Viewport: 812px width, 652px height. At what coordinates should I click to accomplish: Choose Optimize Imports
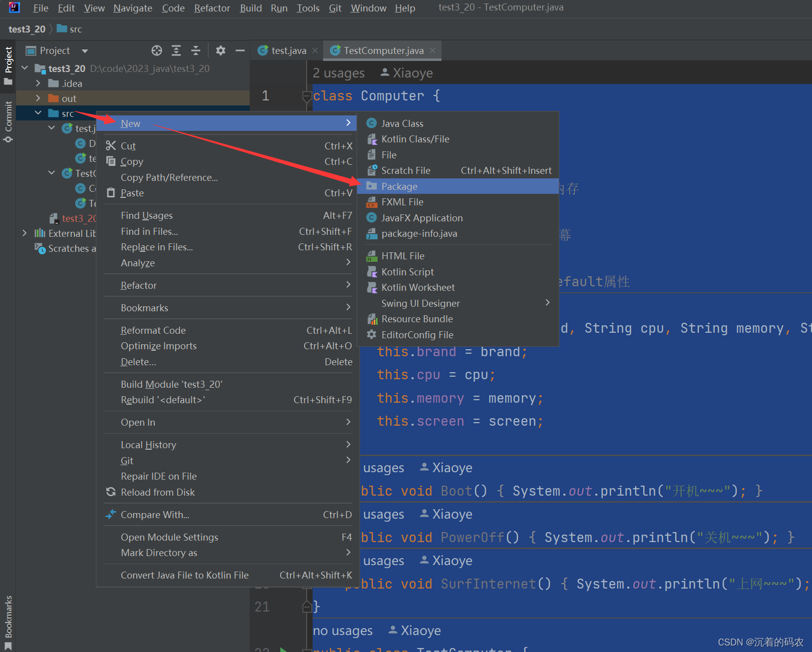click(x=228, y=346)
